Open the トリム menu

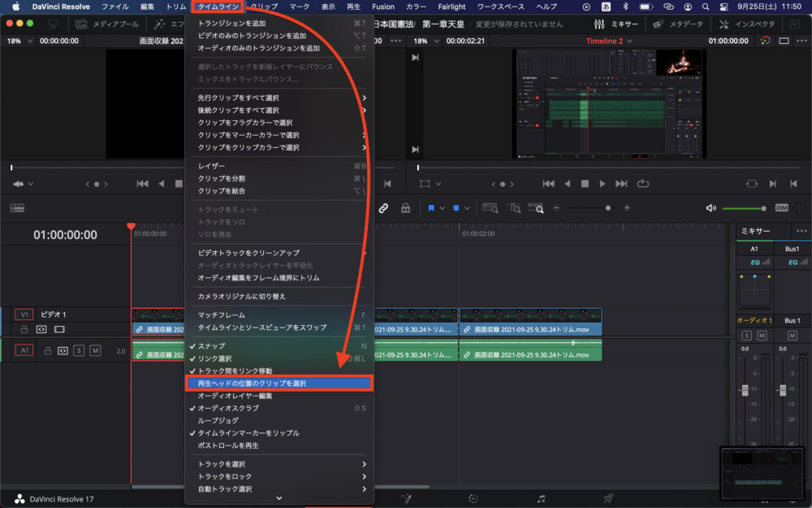click(176, 7)
